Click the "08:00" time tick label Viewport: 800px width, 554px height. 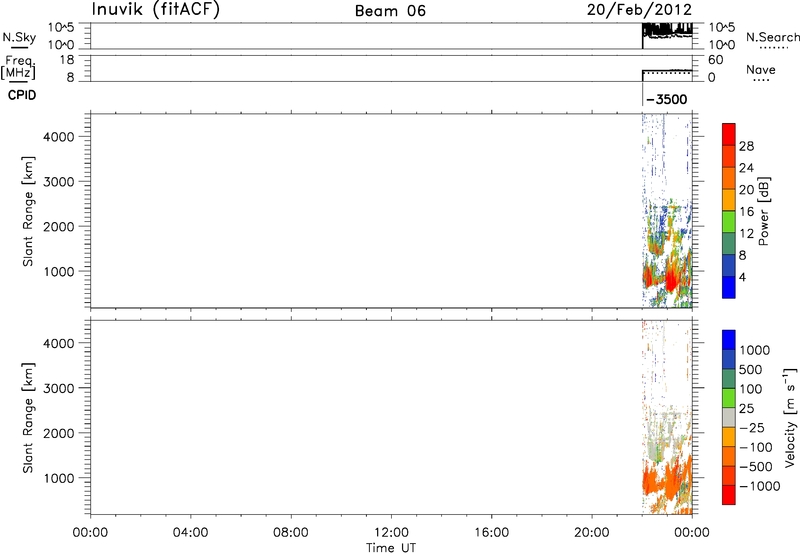(291, 533)
